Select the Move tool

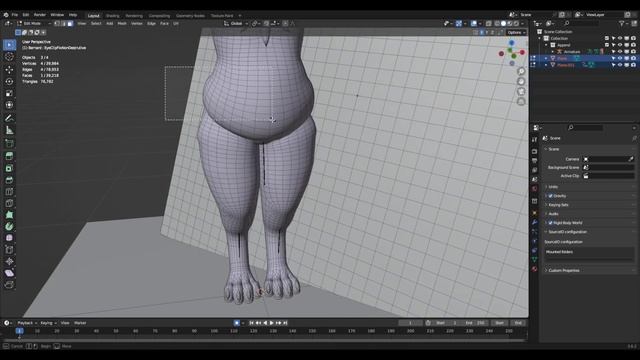9,69
